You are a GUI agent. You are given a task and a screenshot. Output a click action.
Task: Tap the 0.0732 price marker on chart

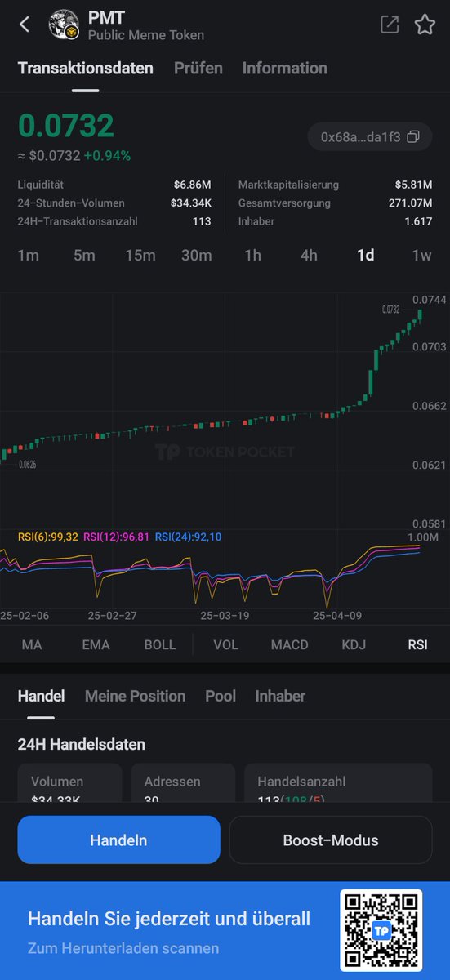[390, 310]
